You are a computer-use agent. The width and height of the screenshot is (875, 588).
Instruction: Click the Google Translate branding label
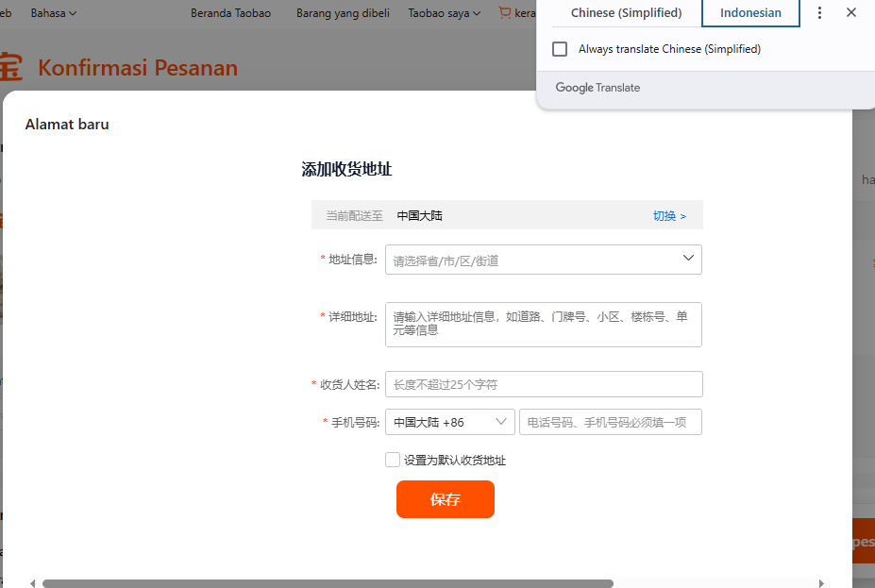coord(597,87)
